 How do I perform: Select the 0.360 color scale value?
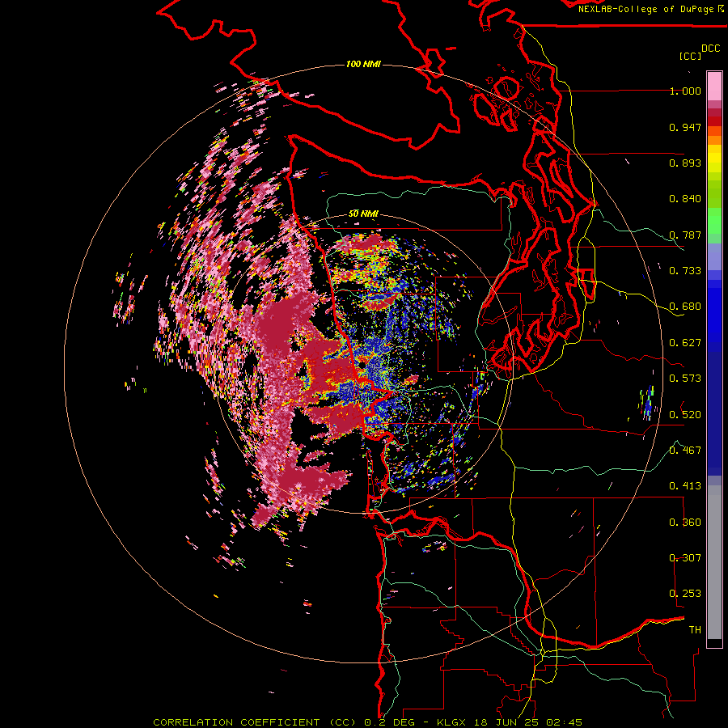pyautogui.click(x=685, y=523)
